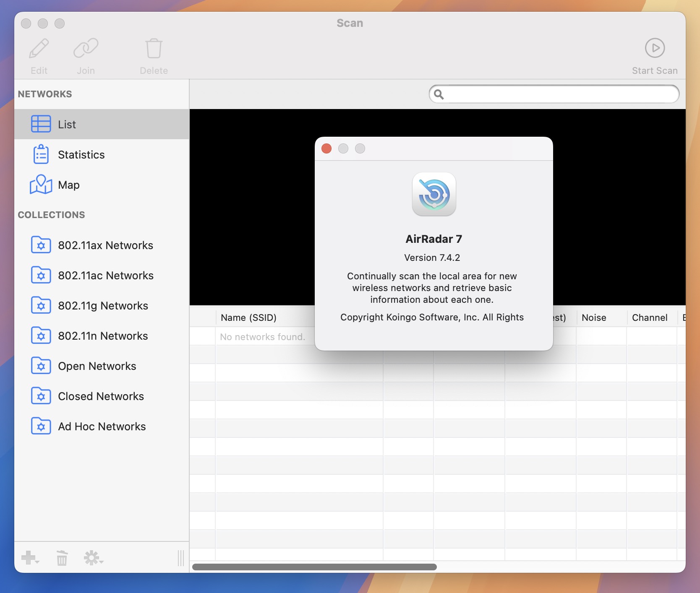Click the 'Statistics' label in sidebar
The width and height of the screenshot is (700, 593).
click(x=81, y=155)
